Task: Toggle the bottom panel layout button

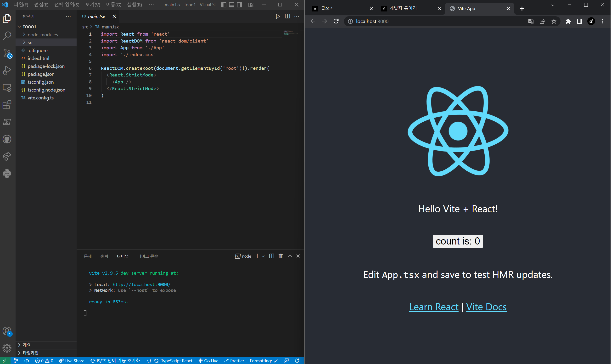Action: pos(232,5)
